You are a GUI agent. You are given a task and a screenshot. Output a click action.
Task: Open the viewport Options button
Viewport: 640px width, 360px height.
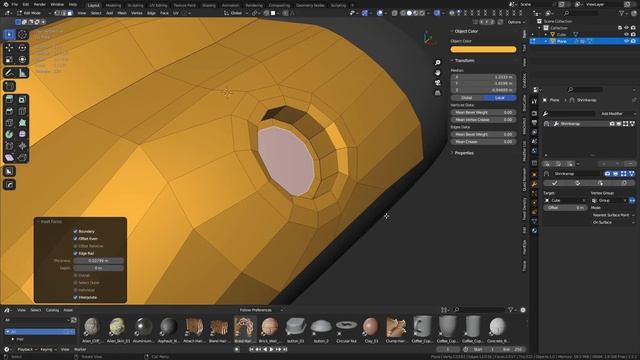(x=516, y=22)
